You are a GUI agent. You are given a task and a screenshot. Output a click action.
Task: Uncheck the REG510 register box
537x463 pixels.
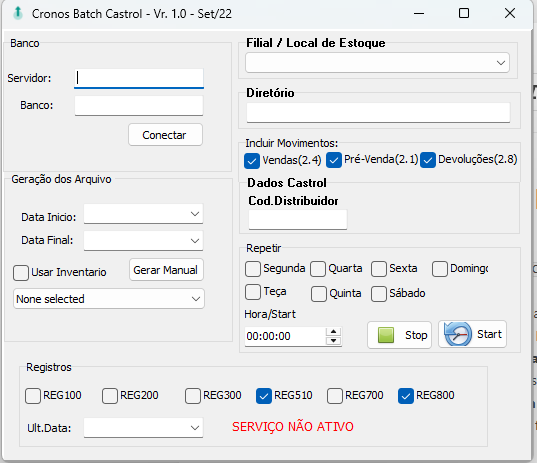264,396
